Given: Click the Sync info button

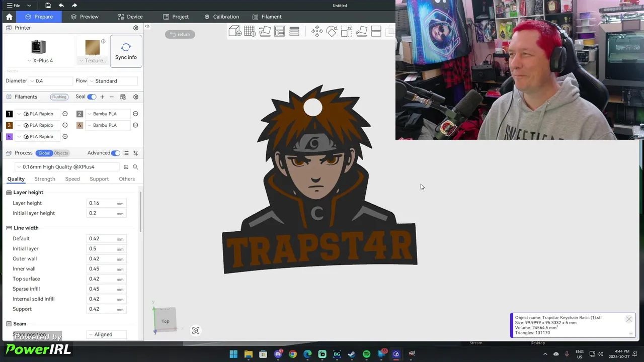Looking at the screenshot, I should pyautogui.click(x=126, y=51).
